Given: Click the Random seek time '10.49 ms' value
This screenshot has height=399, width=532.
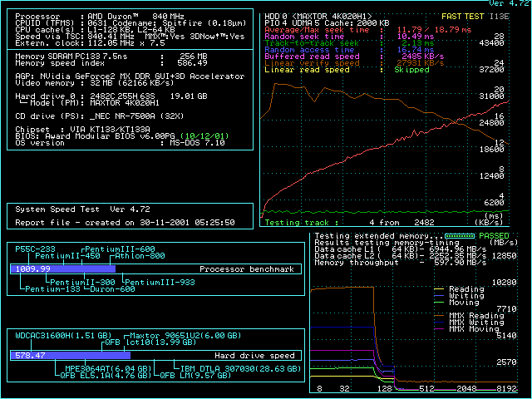Looking at the screenshot, I should pos(416,37).
